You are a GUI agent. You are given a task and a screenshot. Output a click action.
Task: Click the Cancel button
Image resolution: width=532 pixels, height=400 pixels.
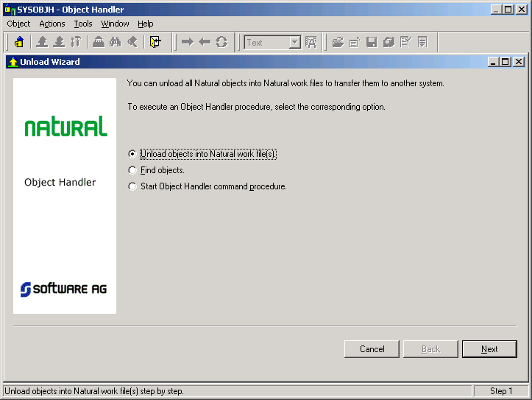[x=372, y=349]
